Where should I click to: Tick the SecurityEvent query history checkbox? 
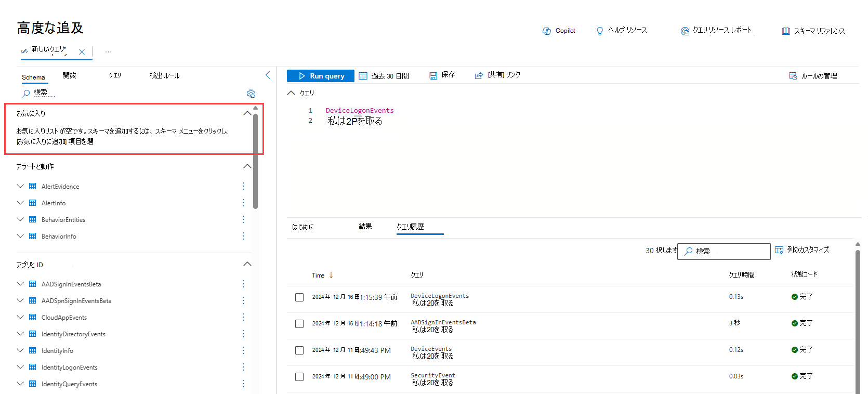(299, 377)
